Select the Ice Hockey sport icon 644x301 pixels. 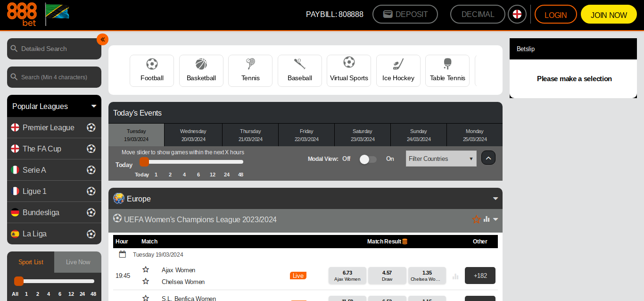tap(398, 71)
